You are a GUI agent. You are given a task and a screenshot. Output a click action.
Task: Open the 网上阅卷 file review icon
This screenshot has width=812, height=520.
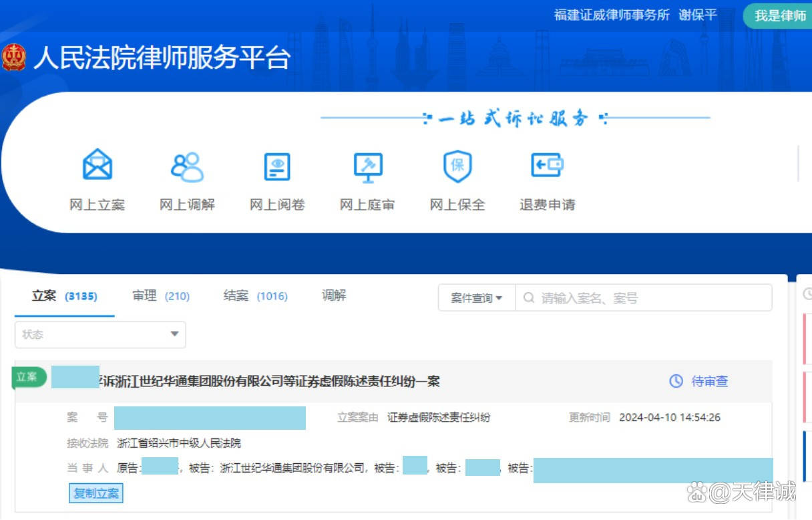(276, 166)
